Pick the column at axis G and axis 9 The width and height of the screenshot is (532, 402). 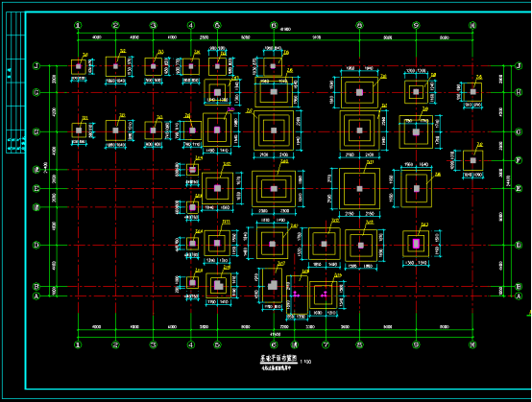click(x=416, y=132)
